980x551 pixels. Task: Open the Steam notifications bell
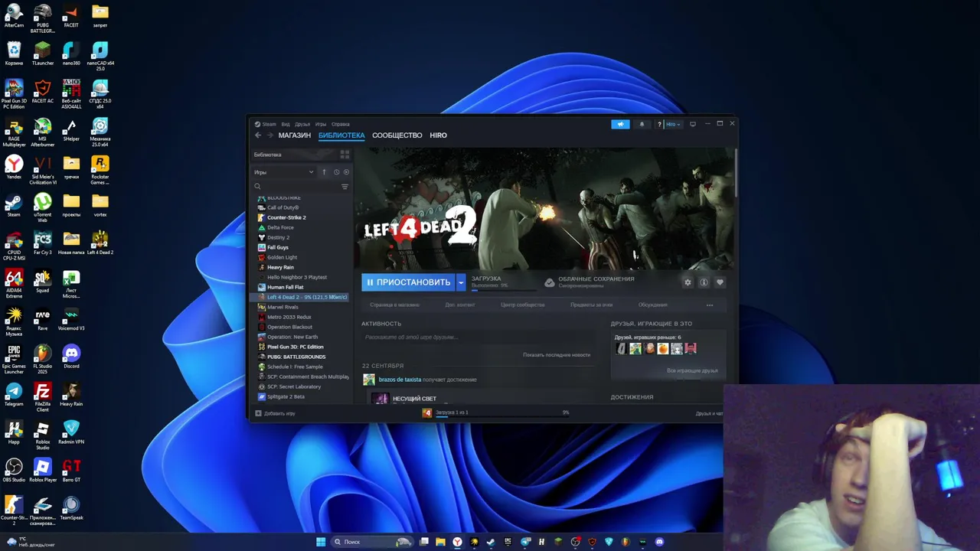click(x=642, y=124)
